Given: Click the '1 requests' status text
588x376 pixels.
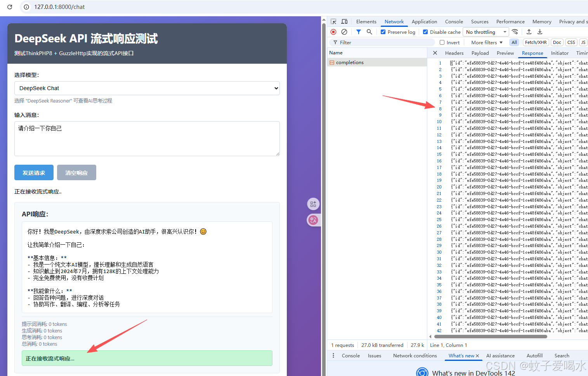Looking at the screenshot, I should tap(342, 345).
